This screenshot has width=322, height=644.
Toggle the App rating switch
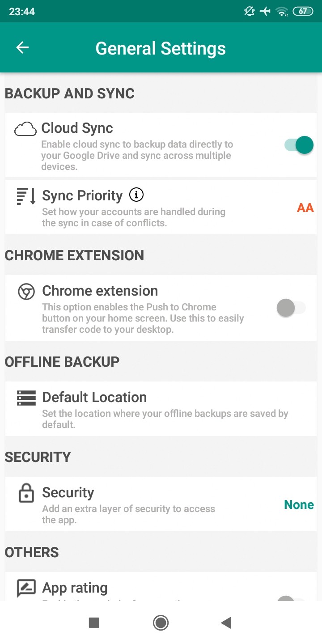(291, 598)
